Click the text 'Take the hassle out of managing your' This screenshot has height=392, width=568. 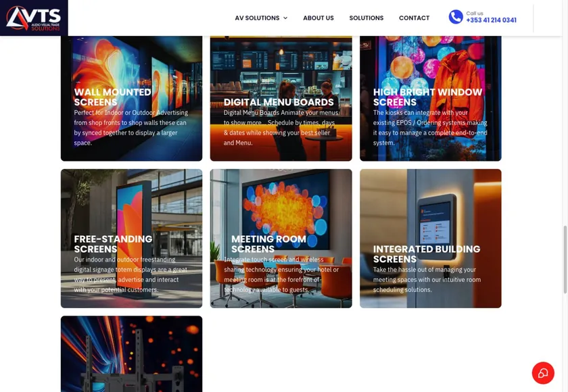(x=425, y=270)
